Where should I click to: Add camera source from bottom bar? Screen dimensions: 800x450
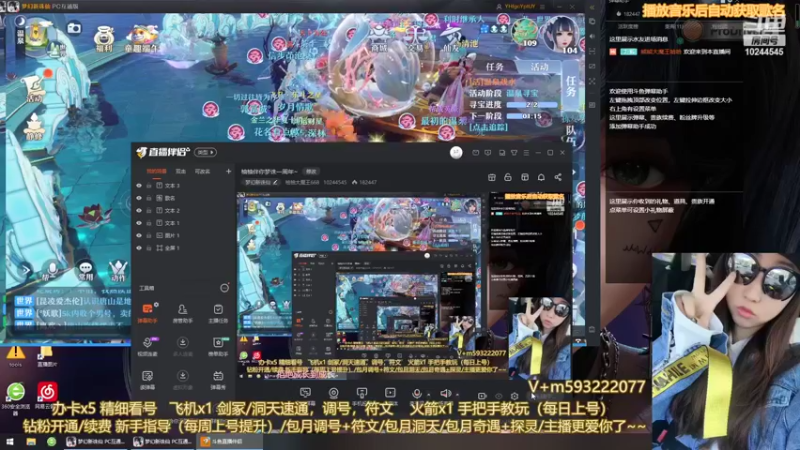pyautogui.click(x=334, y=393)
